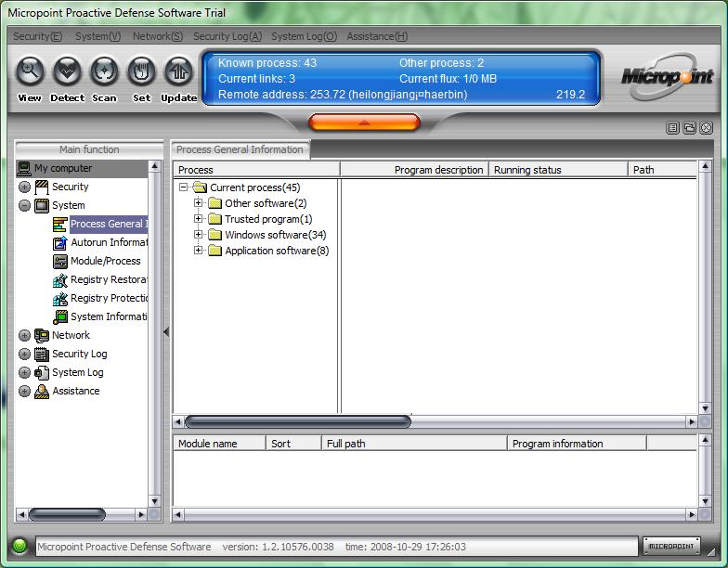Sort by Module name column header

pyautogui.click(x=219, y=444)
